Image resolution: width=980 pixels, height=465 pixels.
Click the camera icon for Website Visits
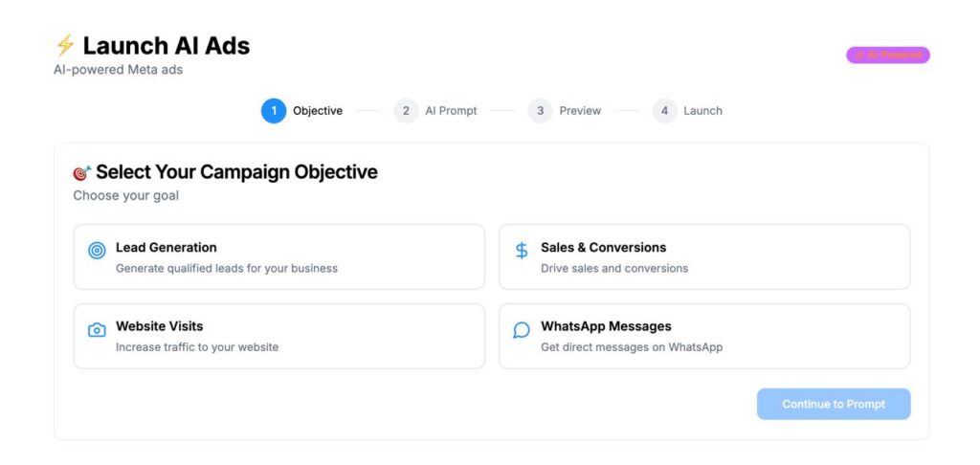coord(97,330)
